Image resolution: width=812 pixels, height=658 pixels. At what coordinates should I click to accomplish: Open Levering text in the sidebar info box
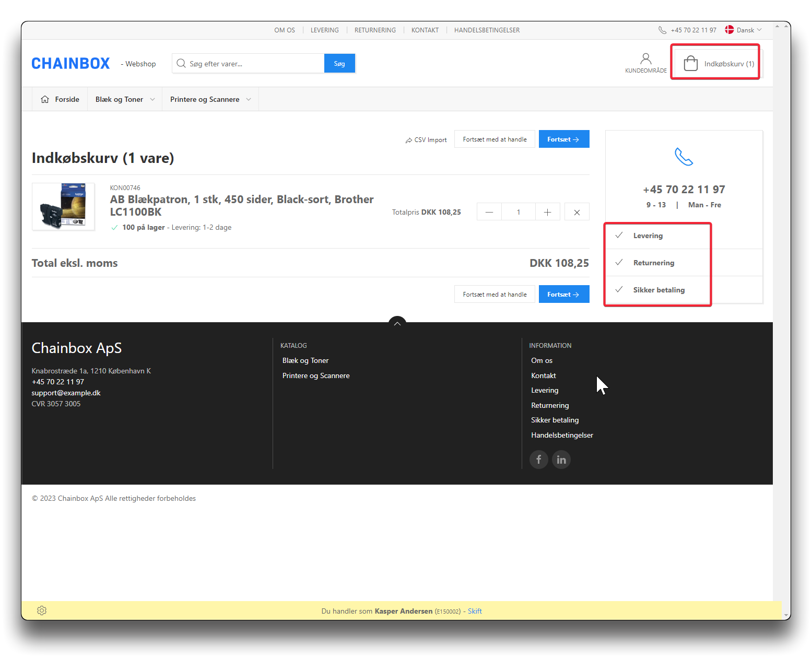point(648,236)
